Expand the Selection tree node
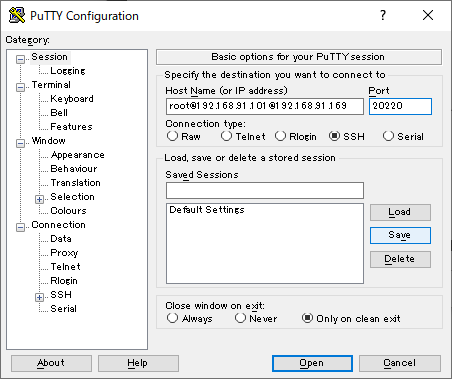 click(40, 199)
